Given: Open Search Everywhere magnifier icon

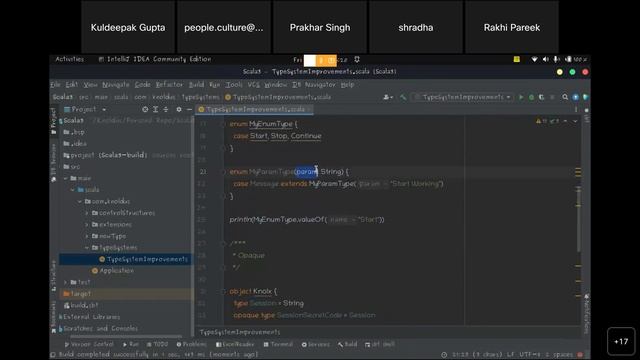Looking at the screenshot, I should point(565,97).
